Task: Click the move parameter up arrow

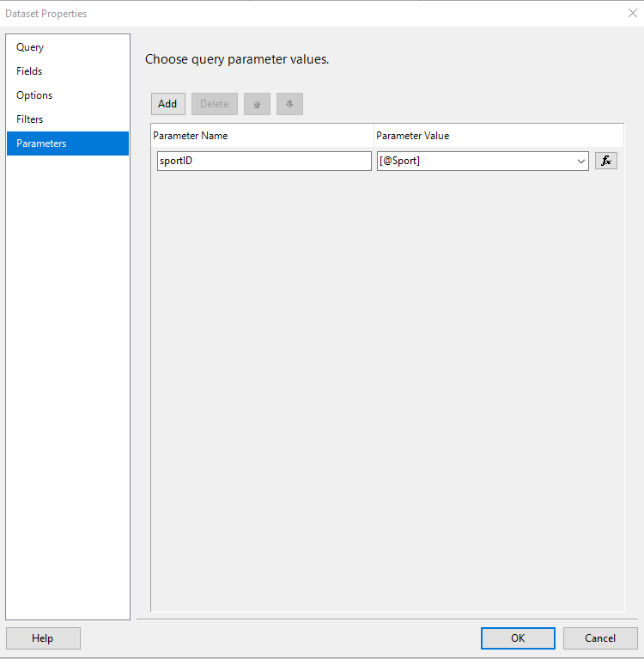Action: point(257,104)
